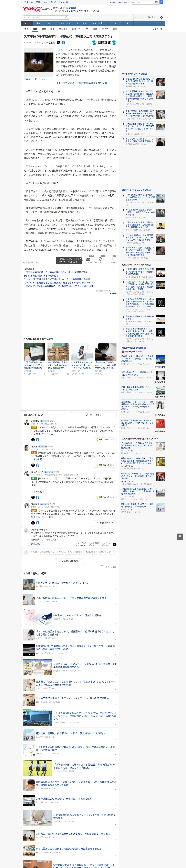Open the Mainichi Shimbun publisher logo
Screen dimensions: 186x868
click(104, 43)
